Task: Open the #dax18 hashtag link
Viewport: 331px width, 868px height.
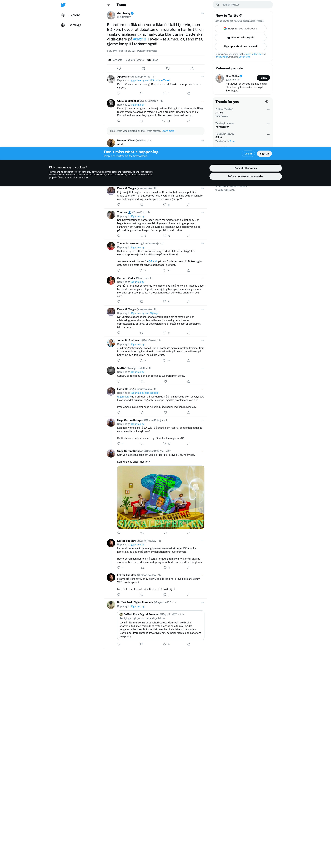Action: 140,39
